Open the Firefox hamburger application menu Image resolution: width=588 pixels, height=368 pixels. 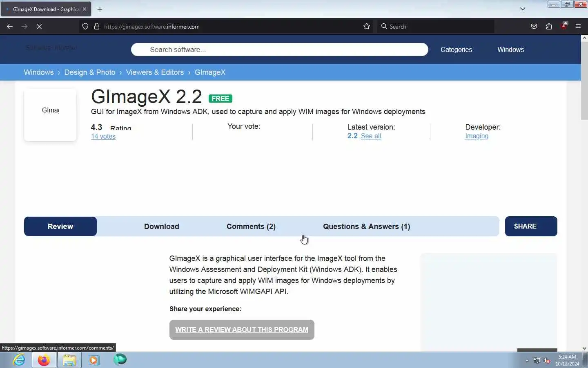point(578,27)
